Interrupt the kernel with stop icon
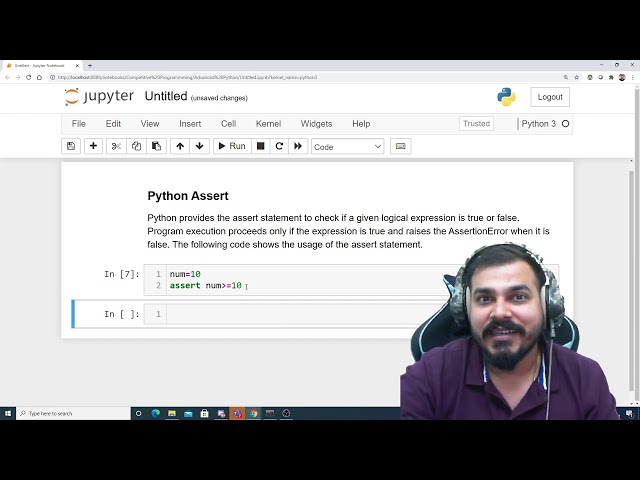Screen dimensions: 640x480 click(x=260, y=146)
